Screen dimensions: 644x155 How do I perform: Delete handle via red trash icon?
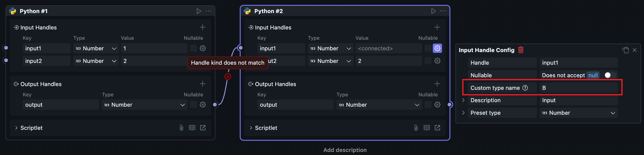[x=521, y=50]
